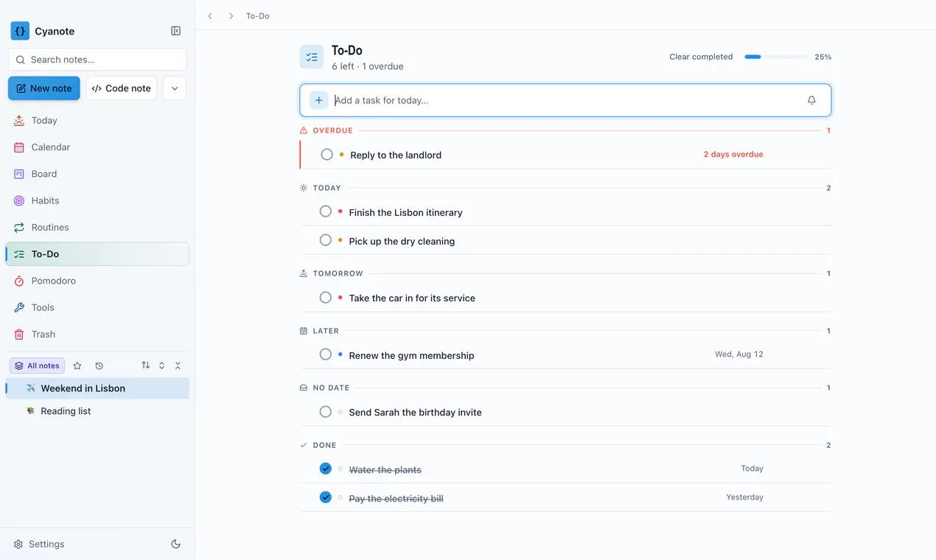Click the red priority dot on Lisbon itinerary

pos(340,211)
